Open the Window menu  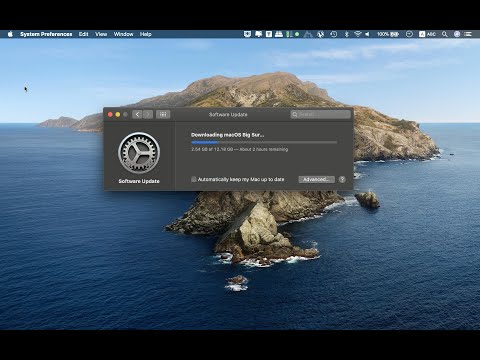coord(123,34)
